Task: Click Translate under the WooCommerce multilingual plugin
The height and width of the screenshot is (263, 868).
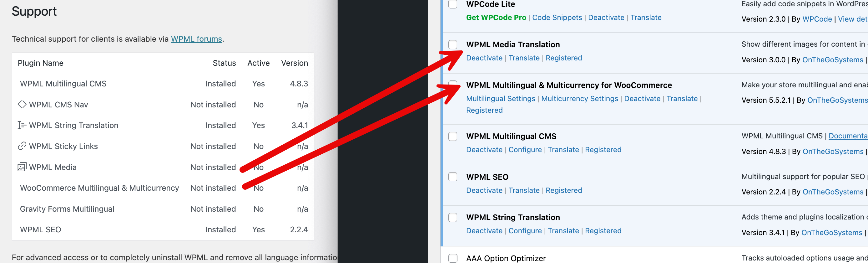Action: (x=682, y=99)
